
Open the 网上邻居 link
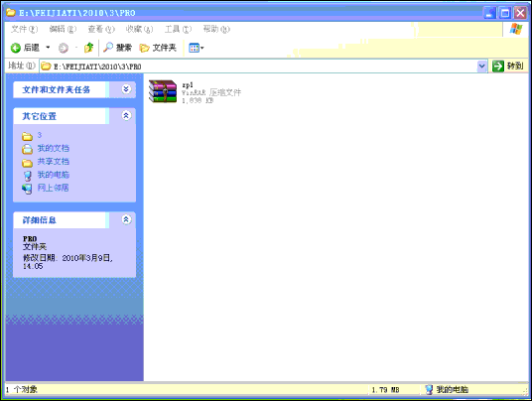53,188
